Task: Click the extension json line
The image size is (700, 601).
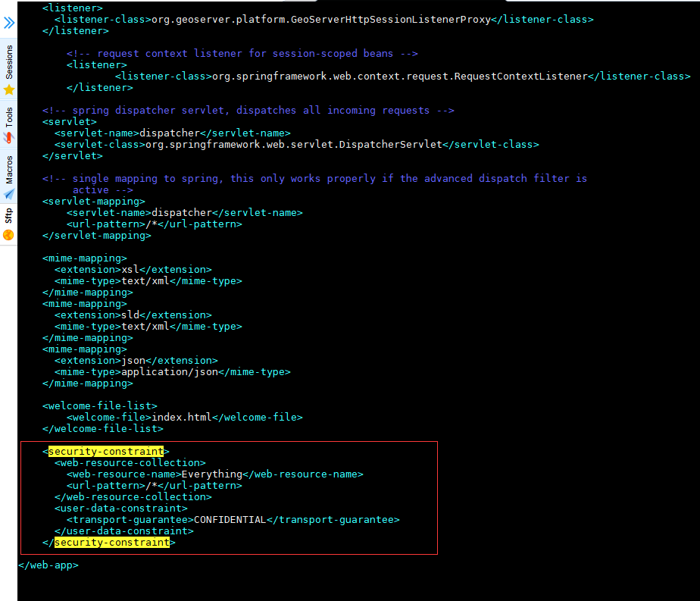Action: 136,361
